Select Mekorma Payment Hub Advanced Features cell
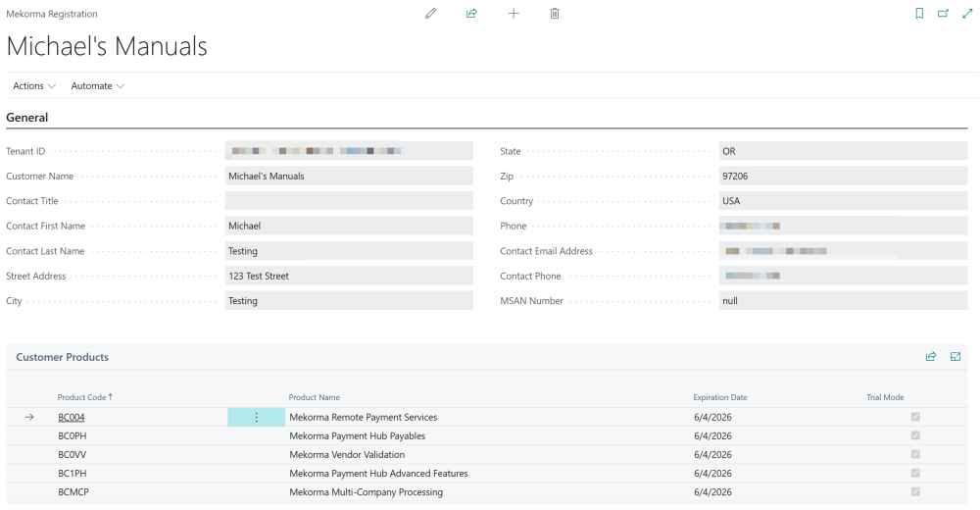 coord(378,474)
